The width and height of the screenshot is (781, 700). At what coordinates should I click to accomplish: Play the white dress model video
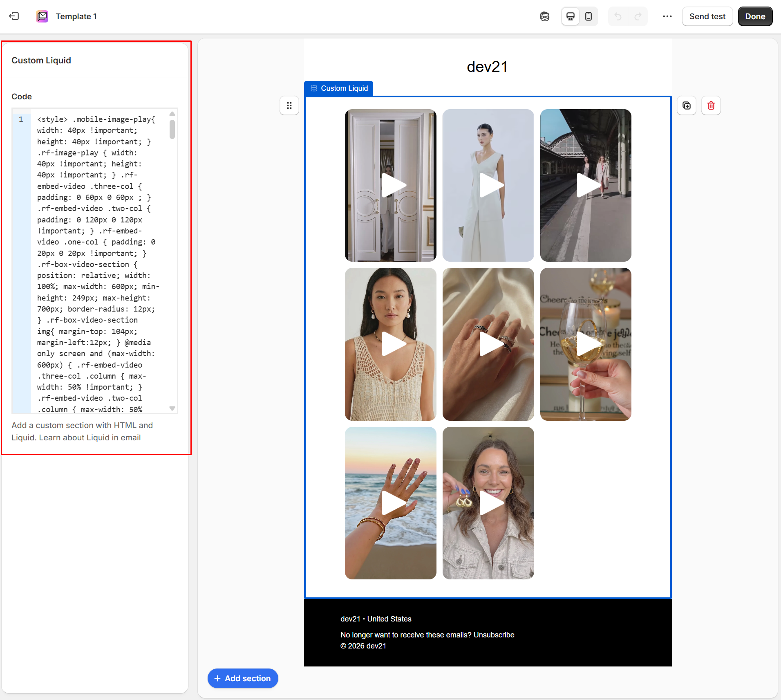[x=488, y=185]
